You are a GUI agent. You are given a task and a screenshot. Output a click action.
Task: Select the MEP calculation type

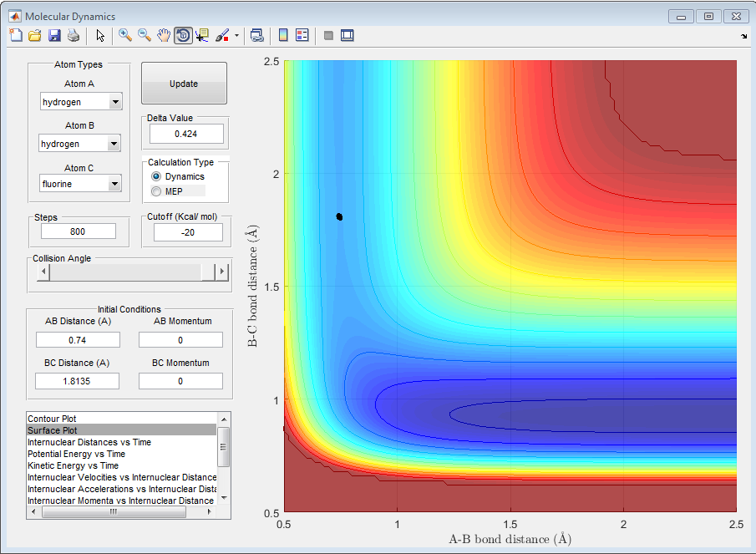click(156, 191)
